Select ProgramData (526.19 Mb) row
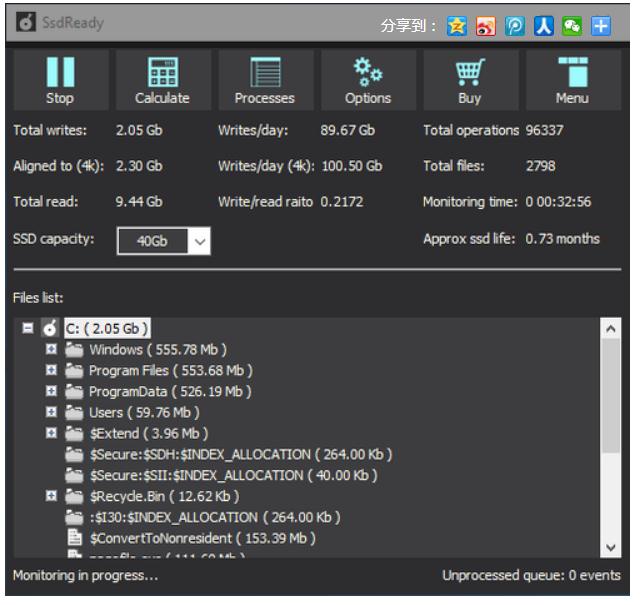Screen dimensions: 640x605 [x=170, y=392]
